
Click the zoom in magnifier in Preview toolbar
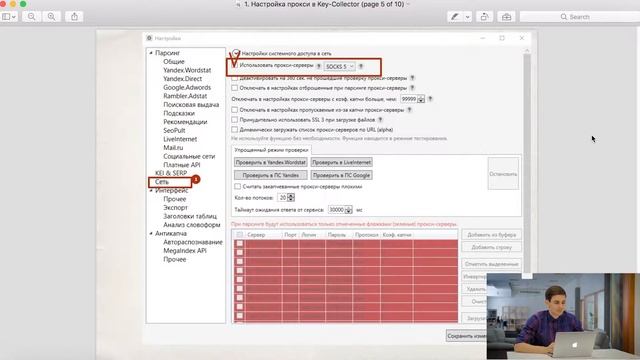pyautogui.click(x=51, y=17)
